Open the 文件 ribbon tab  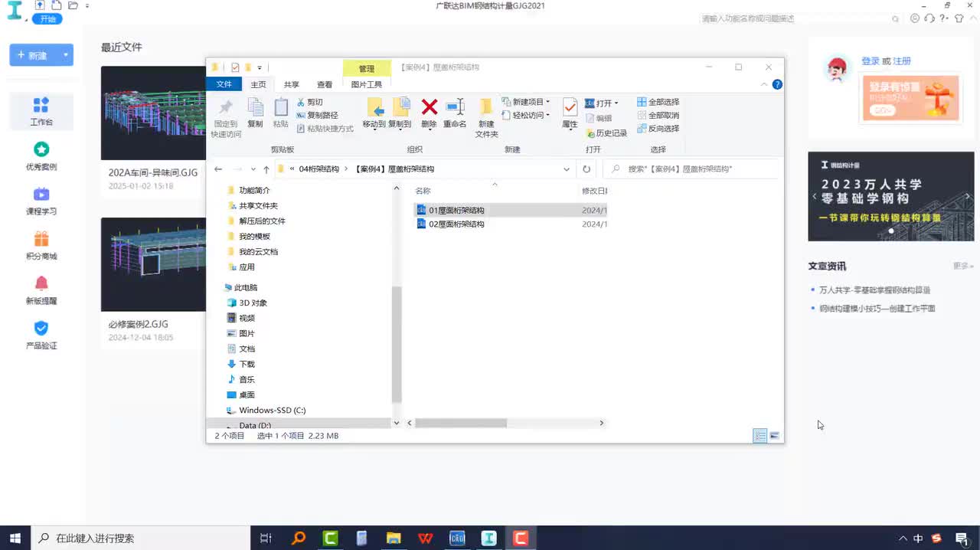click(224, 84)
